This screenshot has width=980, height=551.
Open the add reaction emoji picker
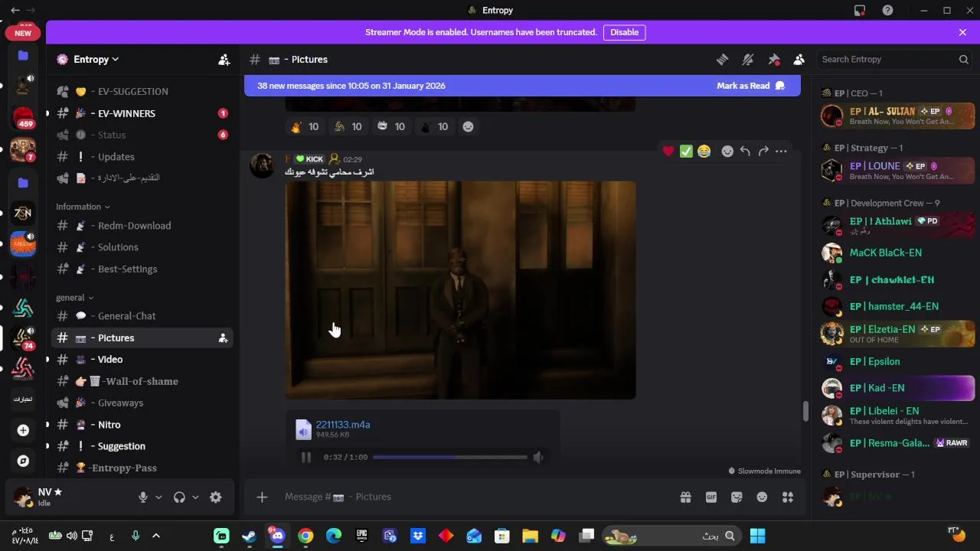pyautogui.click(x=727, y=152)
